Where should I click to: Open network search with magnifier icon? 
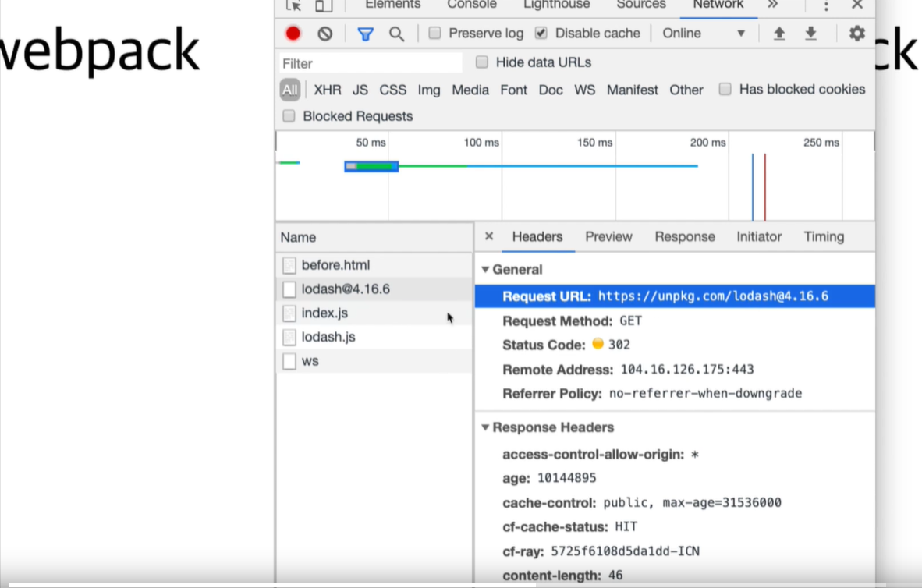click(x=396, y=34)
